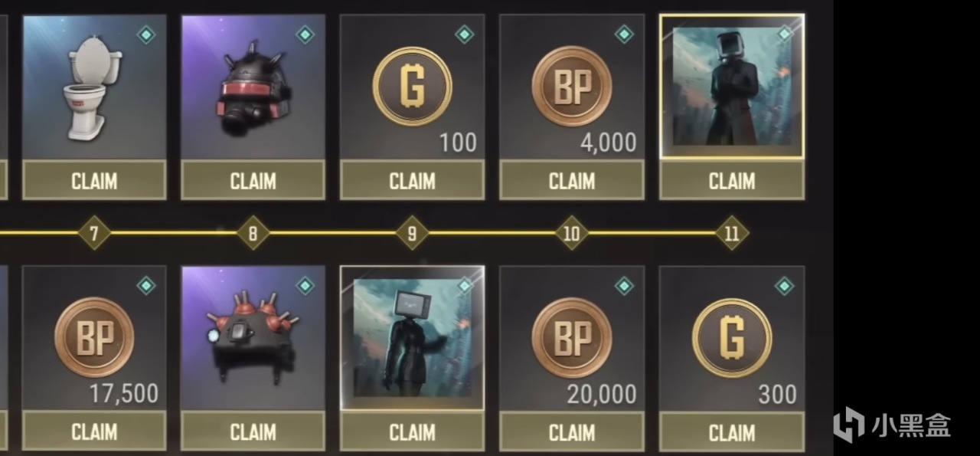Click the 4,000 BP coin icon
Screen dimensions: 980x456
pos(571,87)
